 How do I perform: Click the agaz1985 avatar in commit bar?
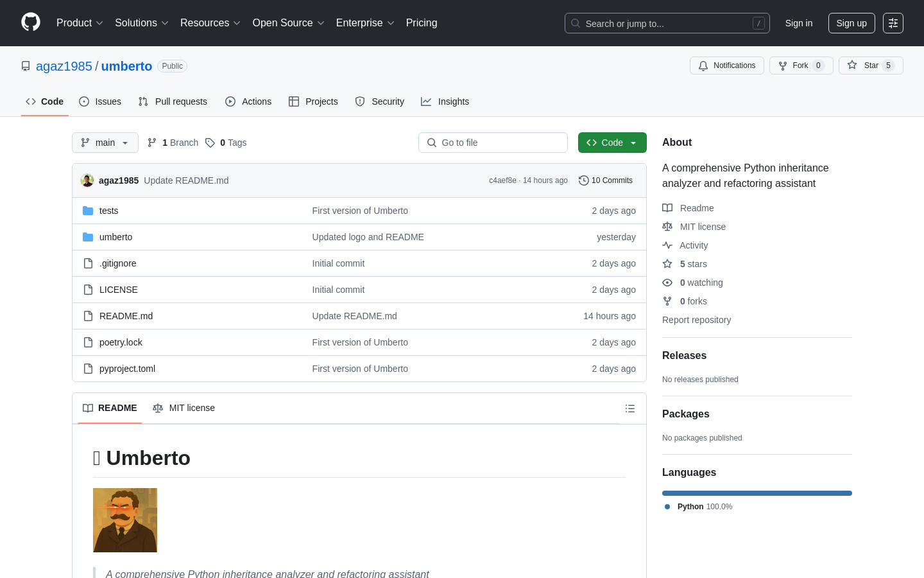(x=87, y=180)
